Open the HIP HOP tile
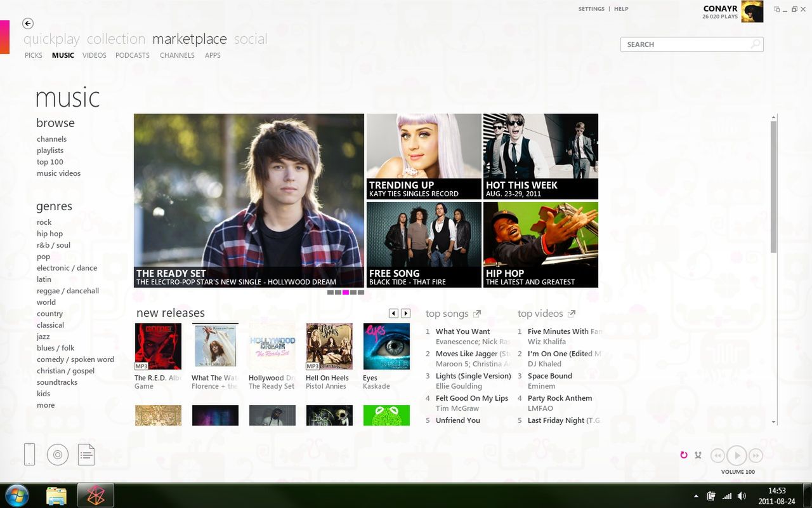 pos(540,244)
